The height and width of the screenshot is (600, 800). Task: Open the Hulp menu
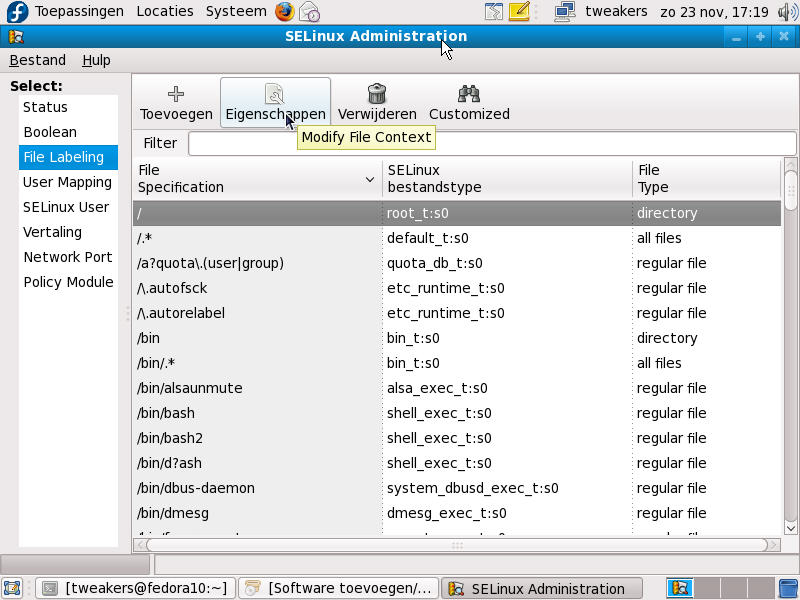96,60
